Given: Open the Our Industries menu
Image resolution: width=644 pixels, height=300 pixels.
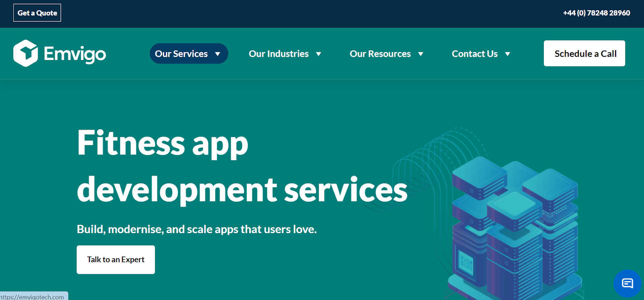Looking at the screenshot, I should pos(285,54).
